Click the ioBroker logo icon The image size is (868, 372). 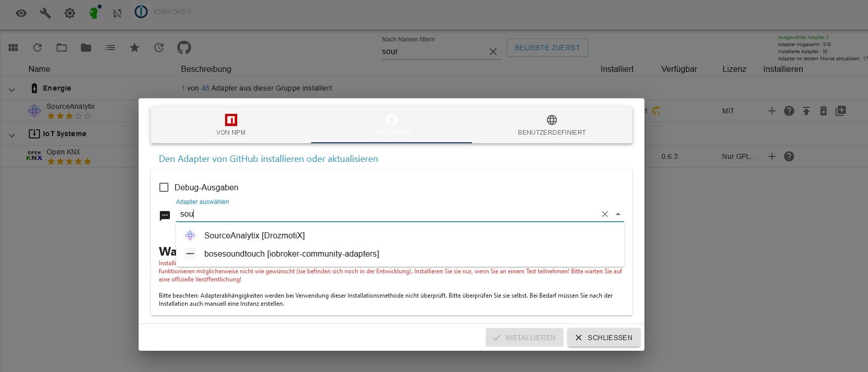pyautogui.click(x=141, y=12)
